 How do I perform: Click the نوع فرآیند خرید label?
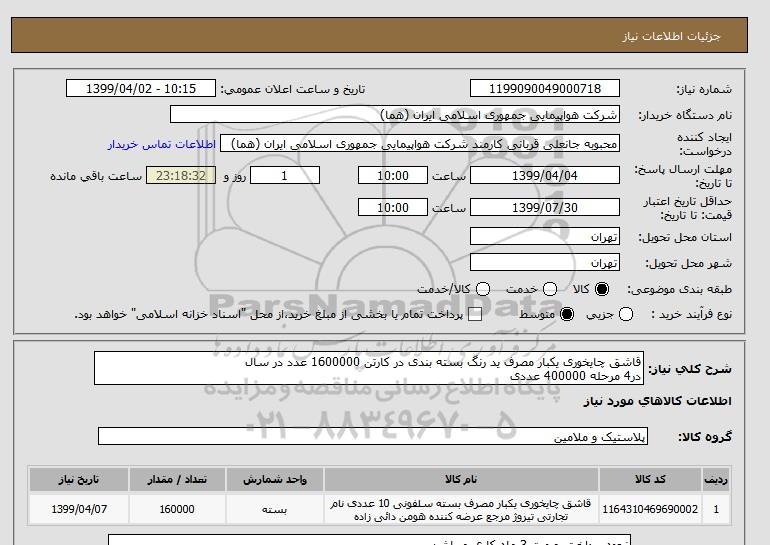[691, 314]
